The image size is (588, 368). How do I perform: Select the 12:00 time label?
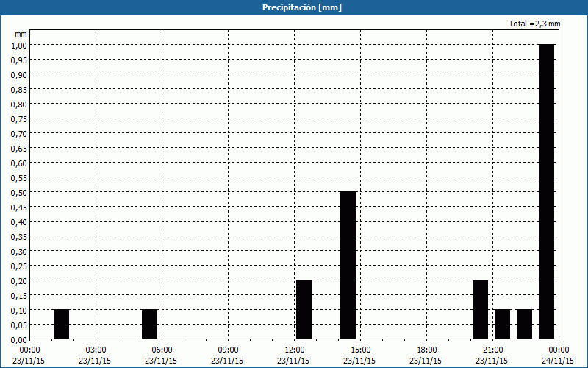coord(295,350)
